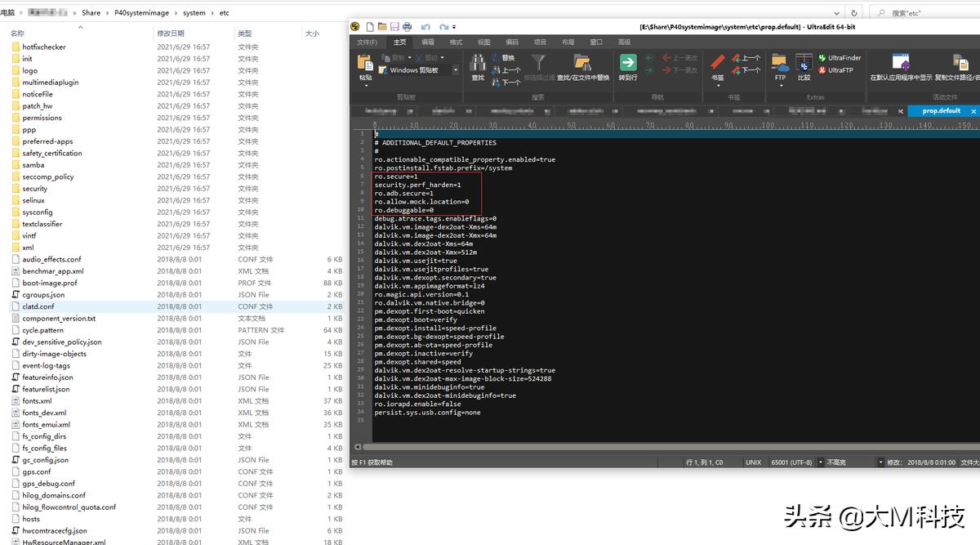
Task: Click the UltraFTP icon
Action: (x=835, y=70)
